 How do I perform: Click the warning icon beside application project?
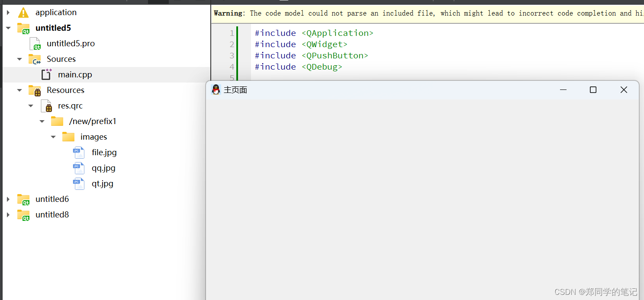point(23,12)
